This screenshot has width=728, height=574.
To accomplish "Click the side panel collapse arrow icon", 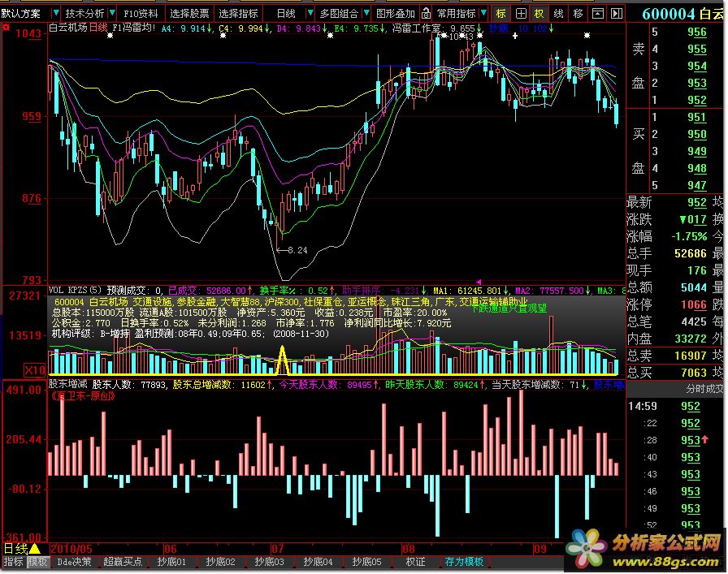I will coord(617,14).
